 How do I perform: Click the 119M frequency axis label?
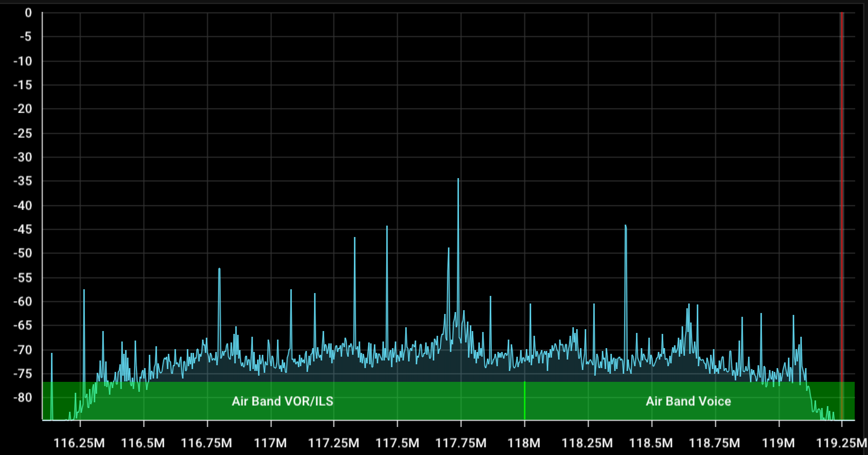[778, 443]
